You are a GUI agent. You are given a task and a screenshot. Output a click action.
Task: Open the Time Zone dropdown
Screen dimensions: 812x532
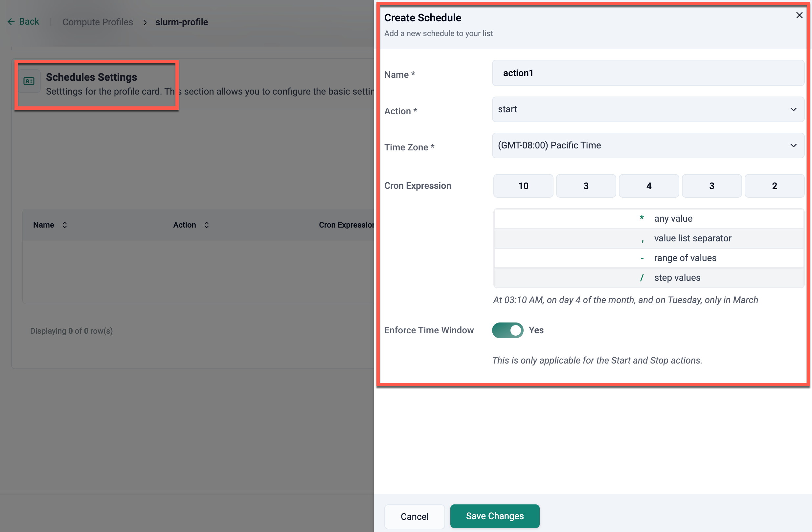pos(642,145)
